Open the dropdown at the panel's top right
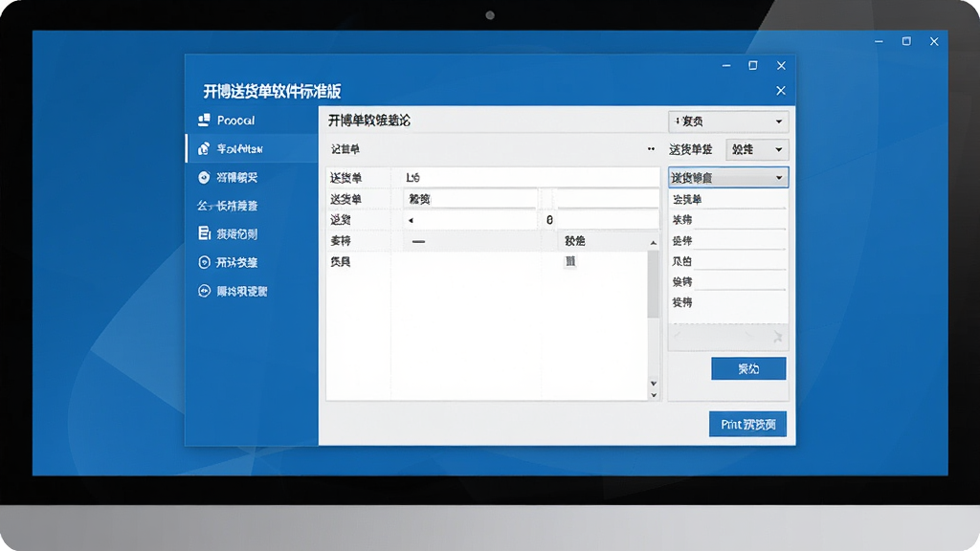The image size is (980, 551). click(x=728, y=121)
